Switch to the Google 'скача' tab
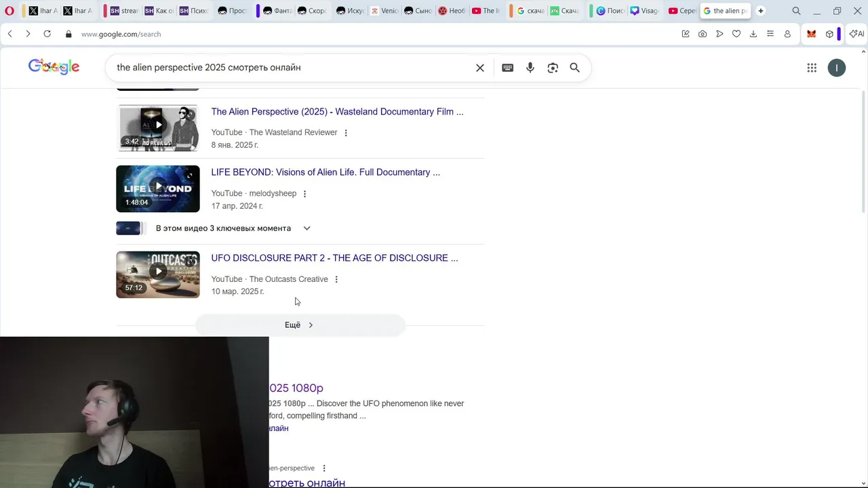868x488 pixels. point(531,11)
